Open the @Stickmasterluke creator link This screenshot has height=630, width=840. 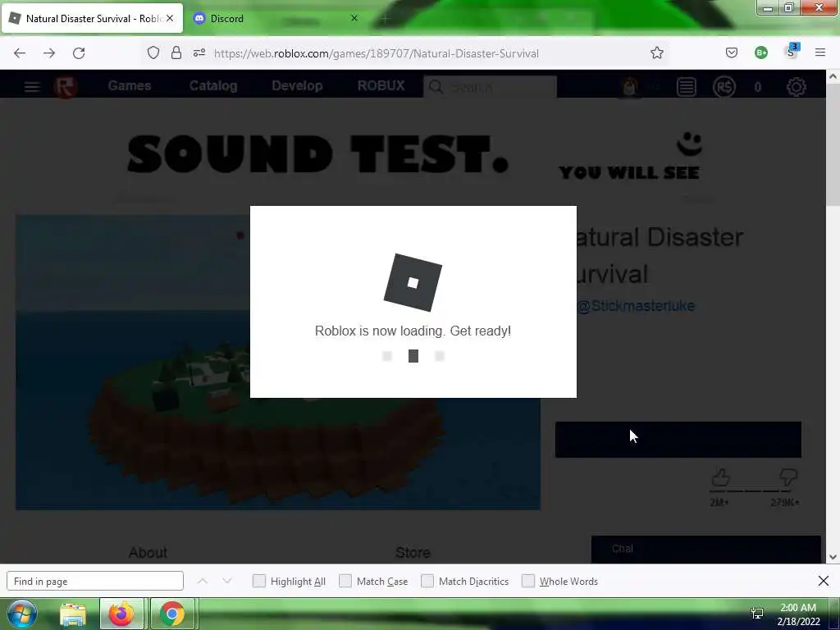(636, 306)
